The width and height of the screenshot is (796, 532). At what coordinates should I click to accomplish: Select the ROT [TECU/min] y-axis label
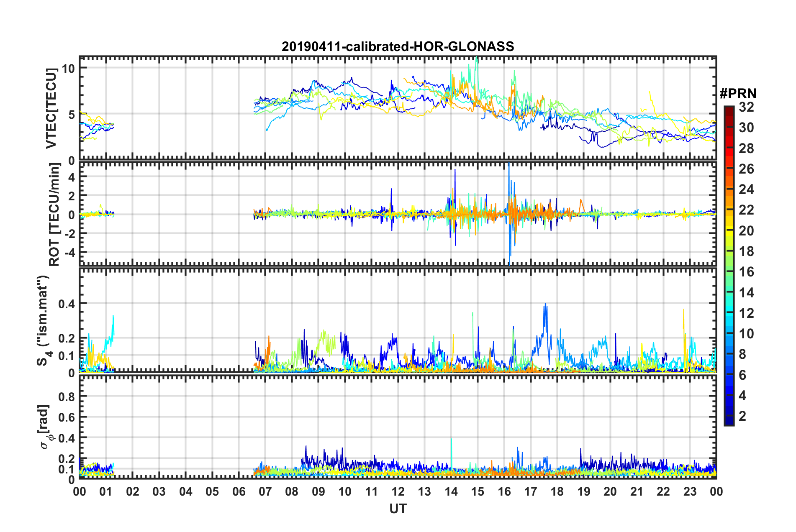[x=54, y=215]
